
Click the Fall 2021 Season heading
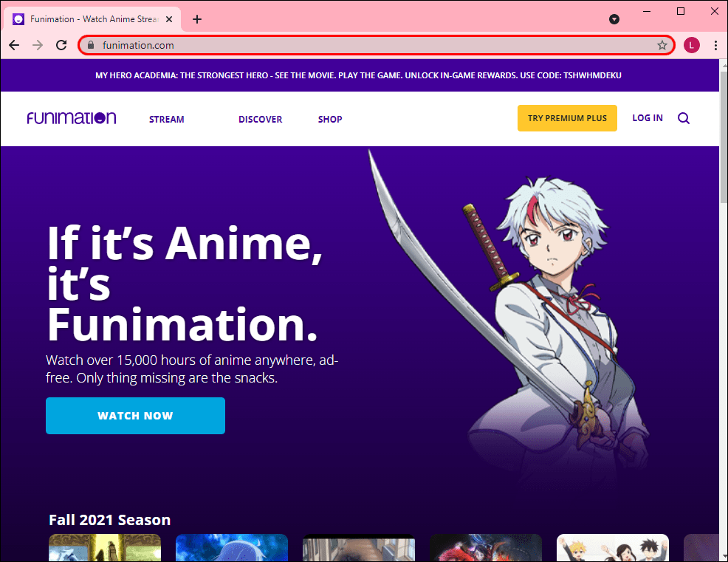coord(109,520)
